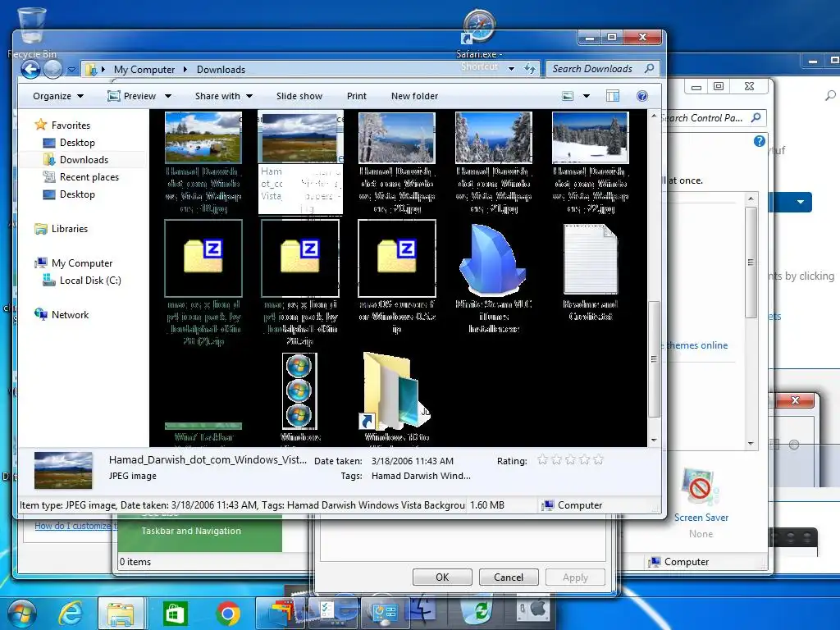The image size is (840, 630).
Task: Open File Explorer taskbar button
Action: (x=121, y=613)
